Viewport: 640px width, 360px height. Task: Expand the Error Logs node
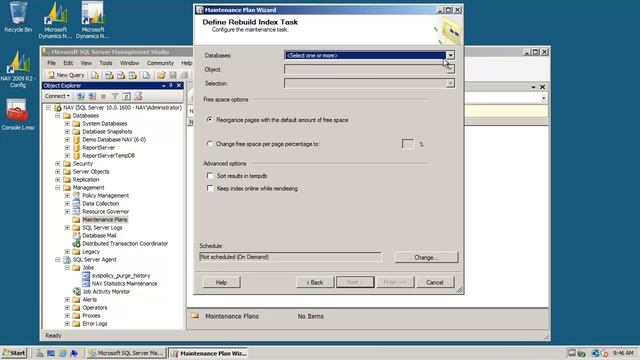pos(67,324)
